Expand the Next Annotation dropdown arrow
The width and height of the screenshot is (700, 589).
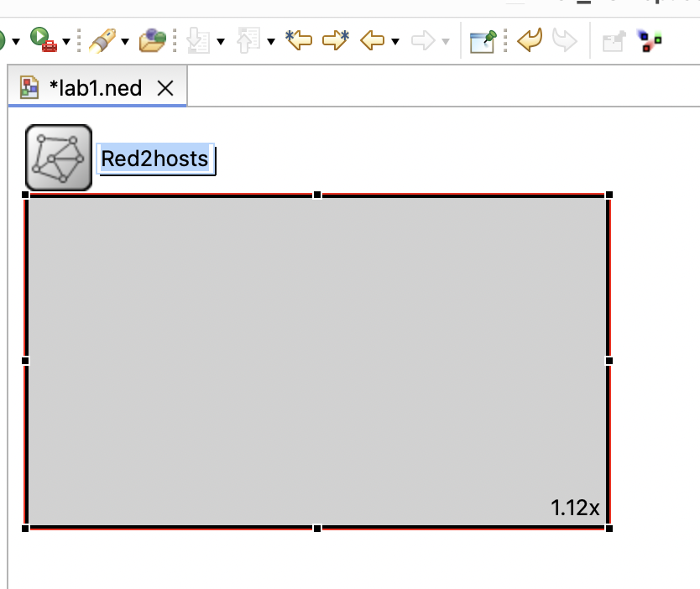(221, 41)
